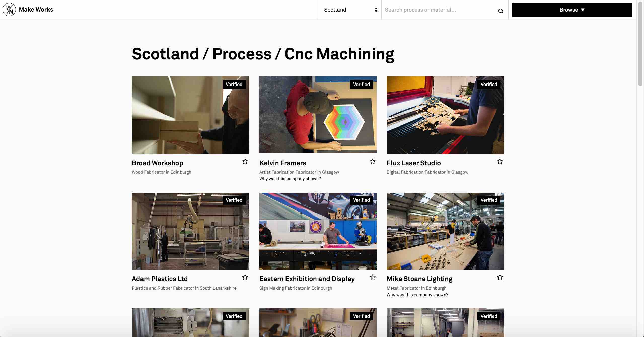Expand the Browse menu

click(572, 10)
